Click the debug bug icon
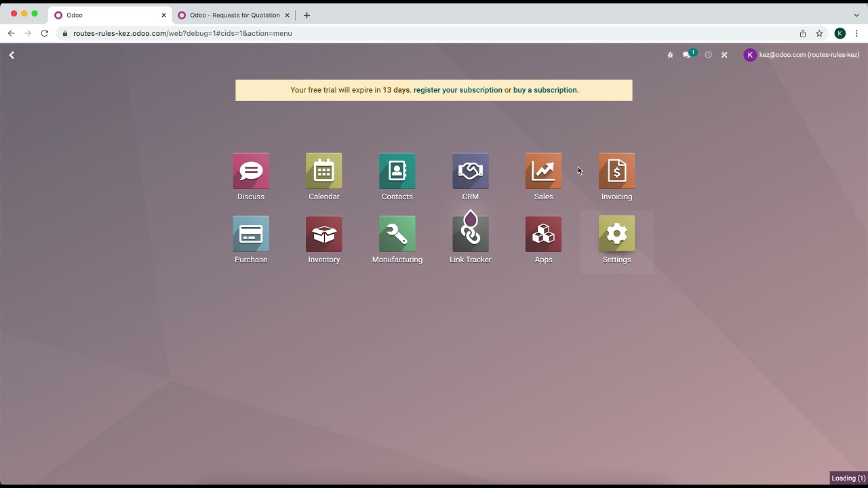Image resolution: width=868 pixels, height=488 pixels. point(670,55)
